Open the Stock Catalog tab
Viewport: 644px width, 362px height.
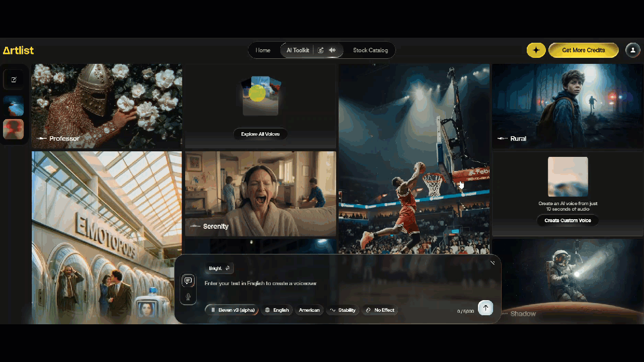[370, 50]
